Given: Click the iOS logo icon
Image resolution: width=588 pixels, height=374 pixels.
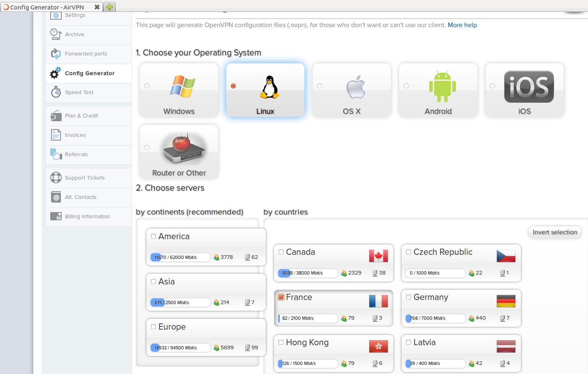Looking at the screenshot, I should coord(529,87).
